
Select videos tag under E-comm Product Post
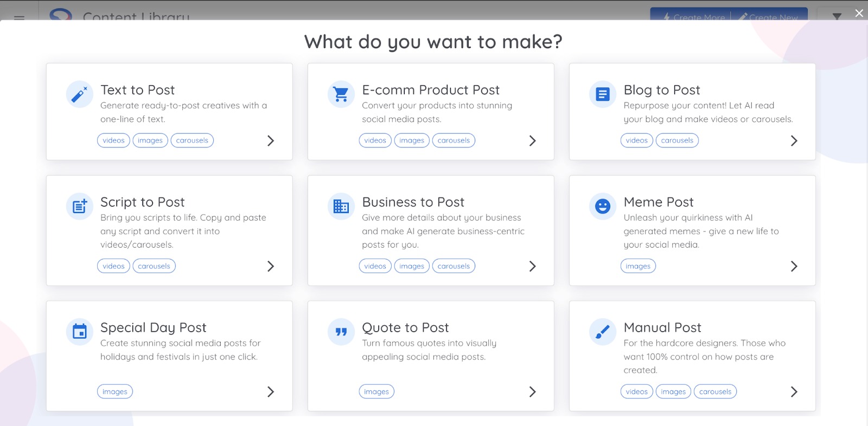coord(375,140)
